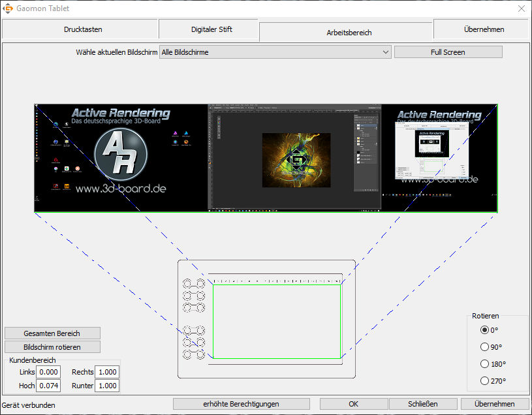The width and height of the screenshot is (532, 415).
Task: Click the Gesamten Bereich button
Action: pyautogui.click(x=52, y=333)
